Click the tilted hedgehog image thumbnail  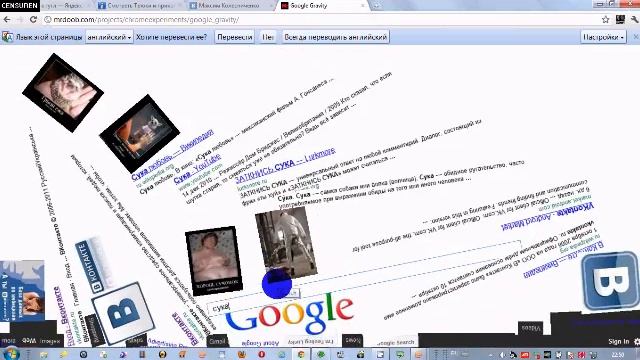click(x=63, y=93)
